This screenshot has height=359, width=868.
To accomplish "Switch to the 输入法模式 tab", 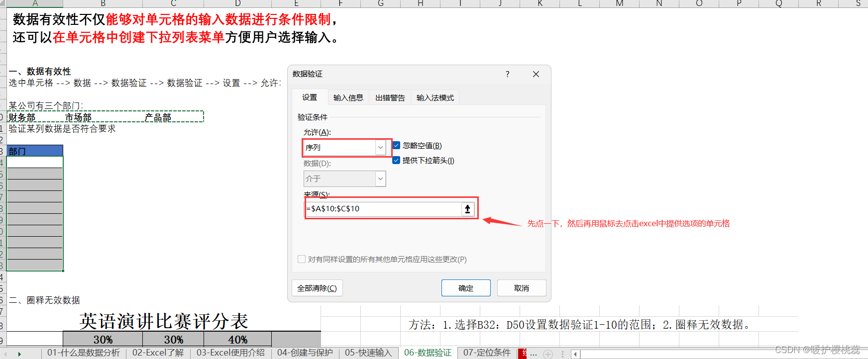I will [435, 98].
